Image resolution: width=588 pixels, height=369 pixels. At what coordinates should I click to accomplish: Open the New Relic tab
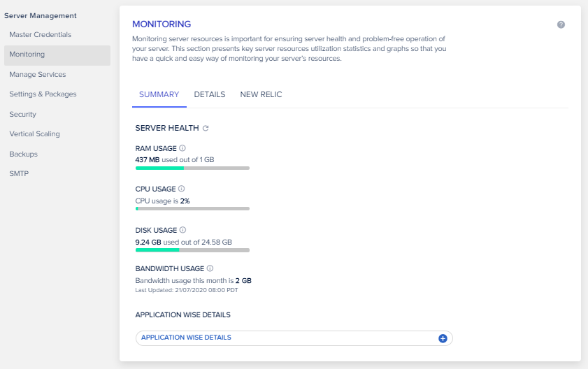coord(261,94)
